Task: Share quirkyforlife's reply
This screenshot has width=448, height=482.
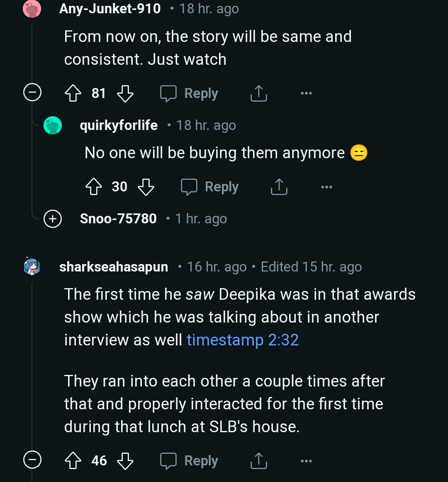Action: pyautogui.click(x=279, y=187)
